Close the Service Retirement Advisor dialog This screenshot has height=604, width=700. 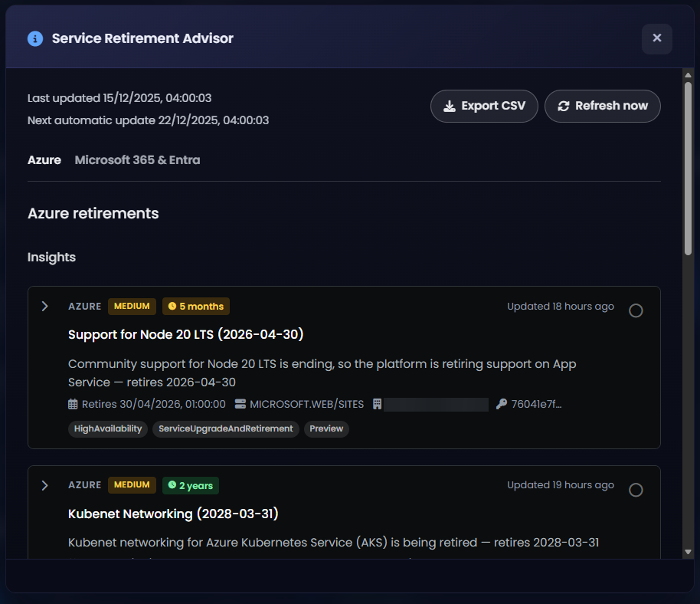click(656, 38)
